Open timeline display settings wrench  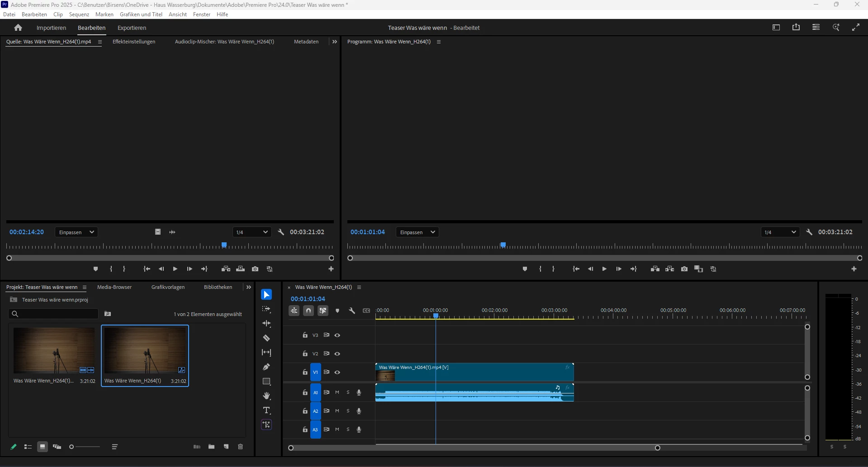(352, 311)
